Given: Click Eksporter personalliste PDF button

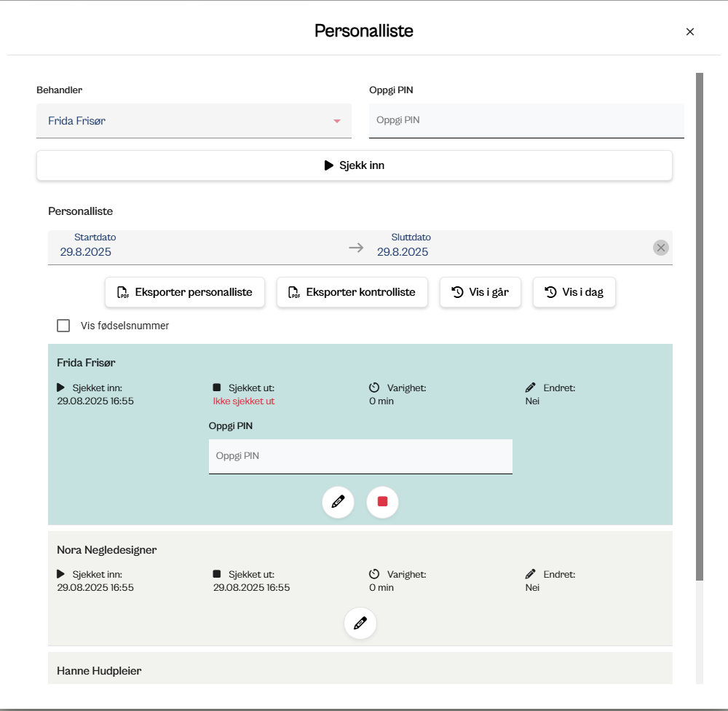Looking at the screenshot, I should 185,292.
